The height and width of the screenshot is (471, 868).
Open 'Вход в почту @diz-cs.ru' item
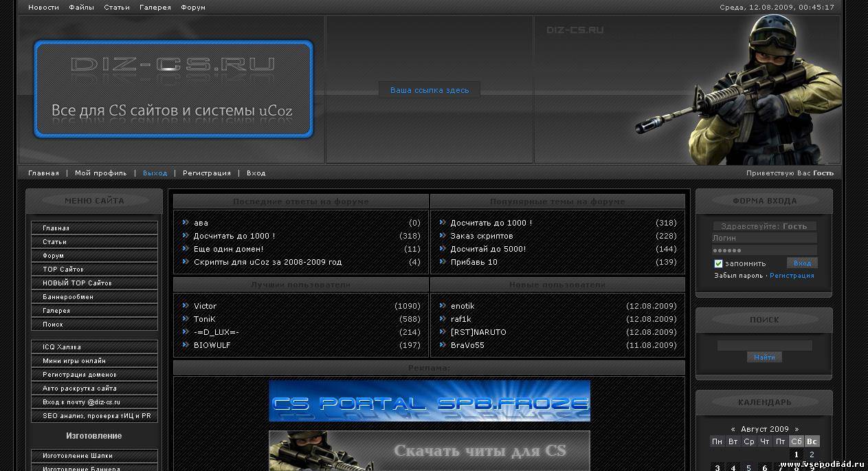click(94, 402)
